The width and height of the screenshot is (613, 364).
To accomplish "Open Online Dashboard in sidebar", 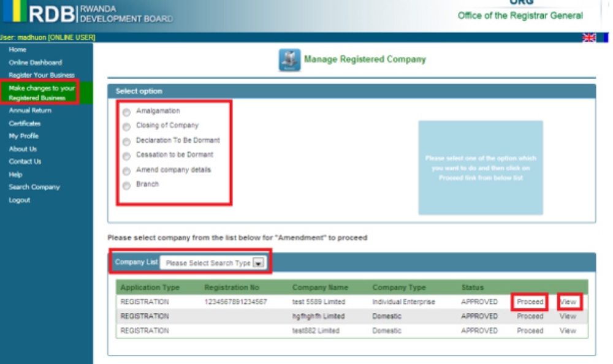I will click(35, 63).
